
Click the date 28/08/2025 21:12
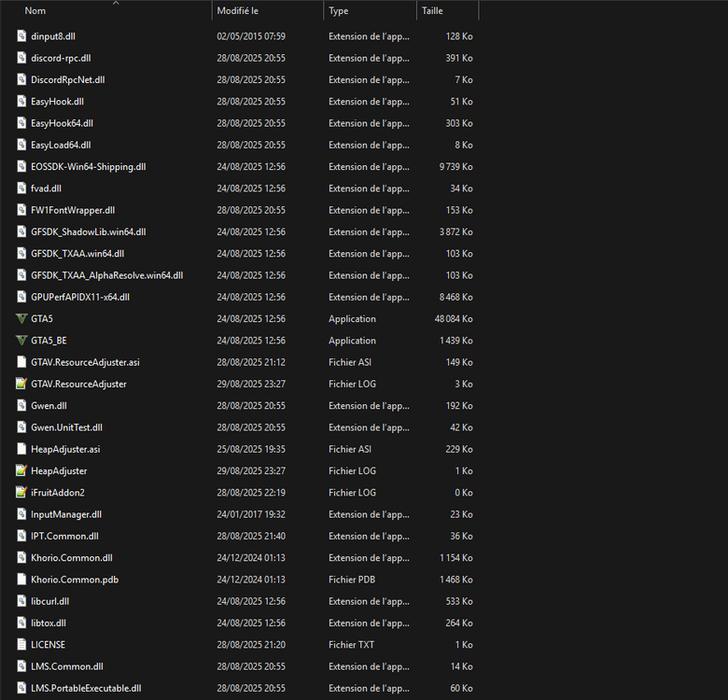[x=251, y=362]
